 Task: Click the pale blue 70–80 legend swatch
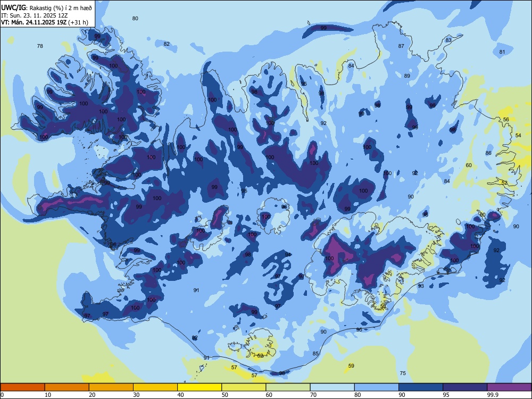pos(332,387)
